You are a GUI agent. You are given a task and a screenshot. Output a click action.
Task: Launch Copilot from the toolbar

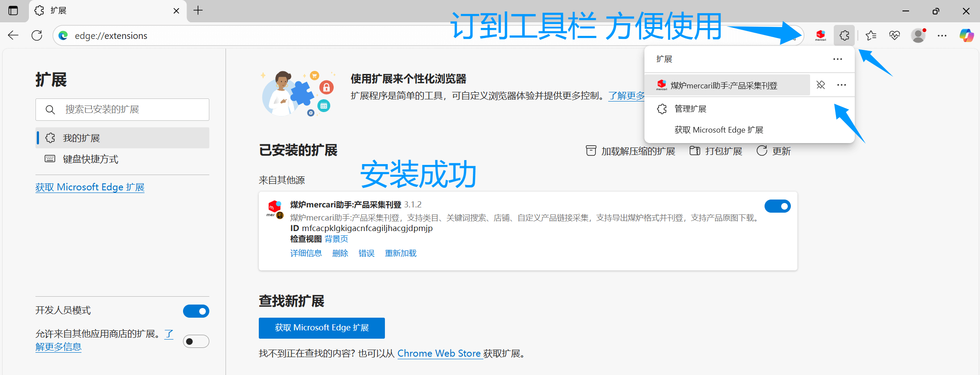pos(966,35)
